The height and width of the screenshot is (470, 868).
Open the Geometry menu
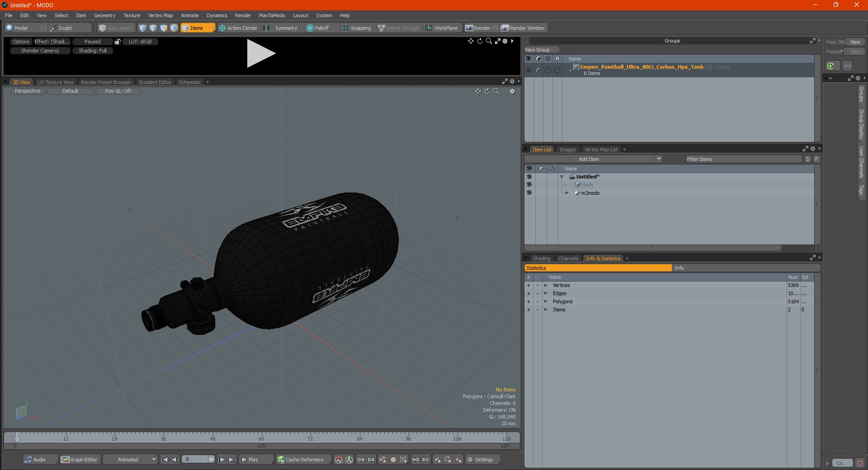coord(104,15)
